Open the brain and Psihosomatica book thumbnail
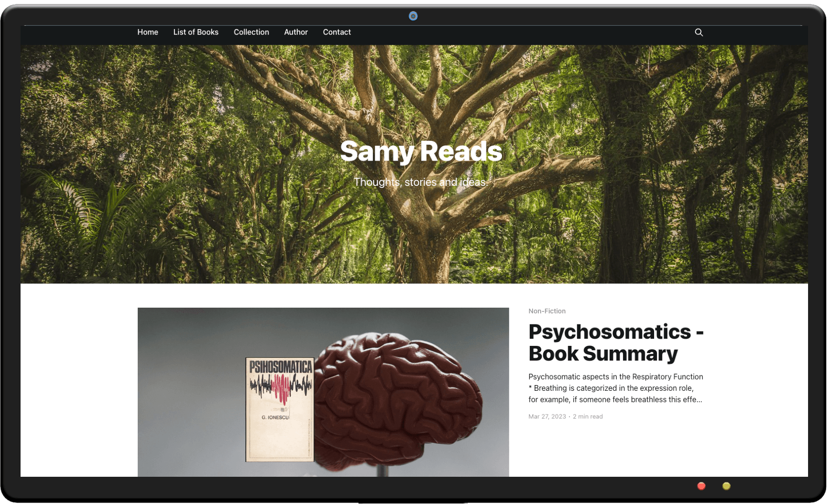Viewport: 831px width, 504px height. click(323, 392)
